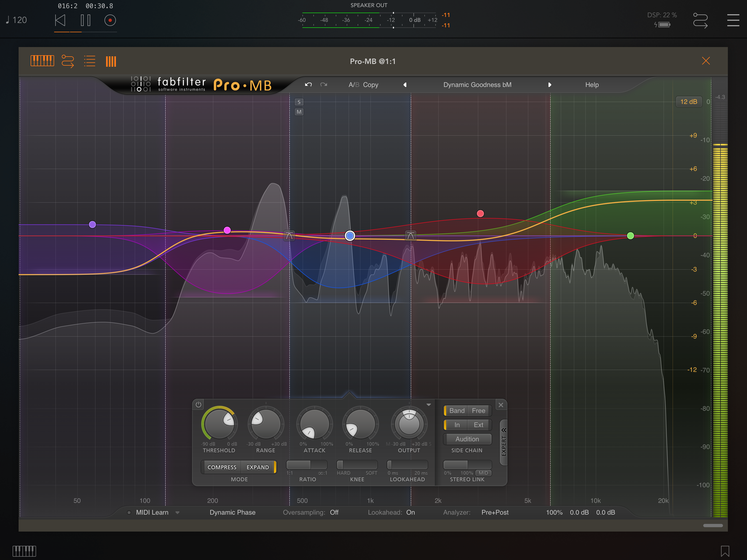This screenshot has width=747, height=560.
Task: Open the orange signal routing icon
Action: tap(68, 62)
